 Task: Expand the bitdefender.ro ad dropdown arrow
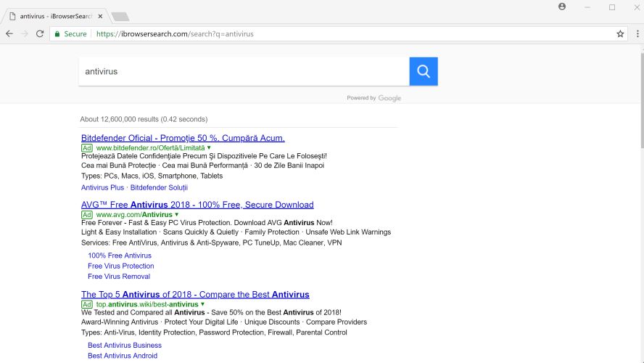tap(209, 147)
